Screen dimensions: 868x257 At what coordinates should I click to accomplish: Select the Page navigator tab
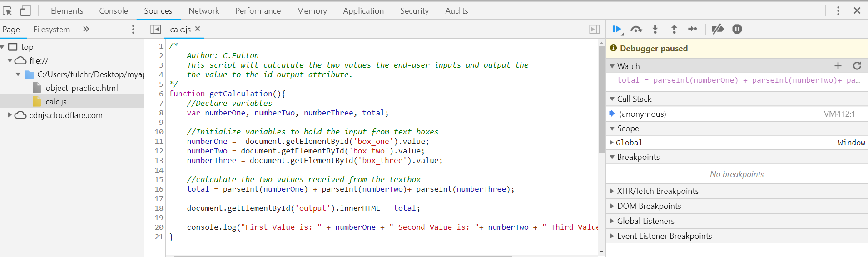(11, 30)
